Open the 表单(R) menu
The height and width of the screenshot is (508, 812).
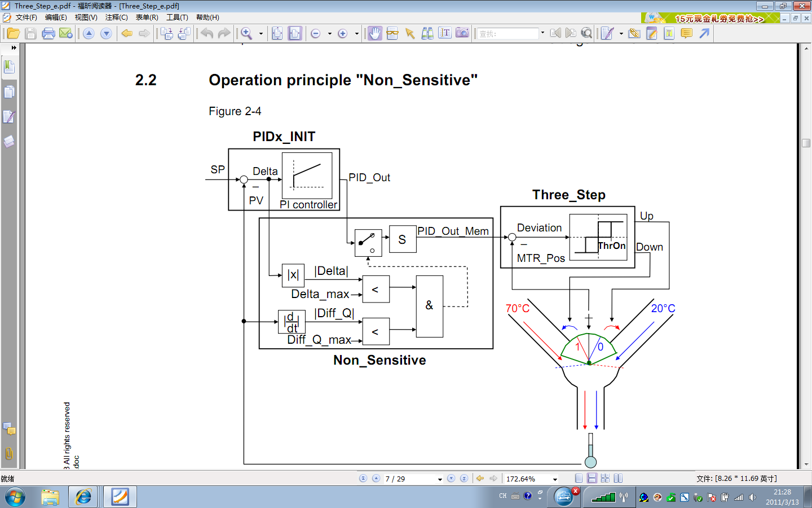tap(147, 17)
